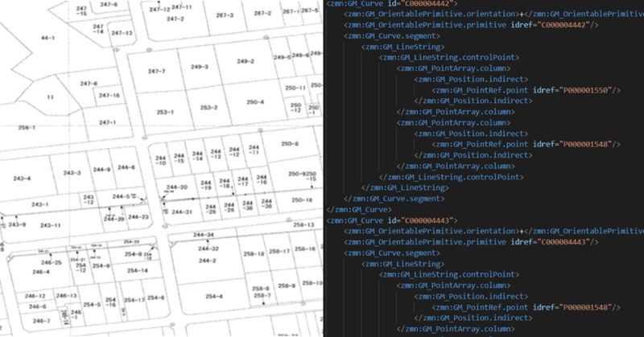Click the 254-4 parcel label
Screen dimensions: 644x337
[x=214, y=296]
